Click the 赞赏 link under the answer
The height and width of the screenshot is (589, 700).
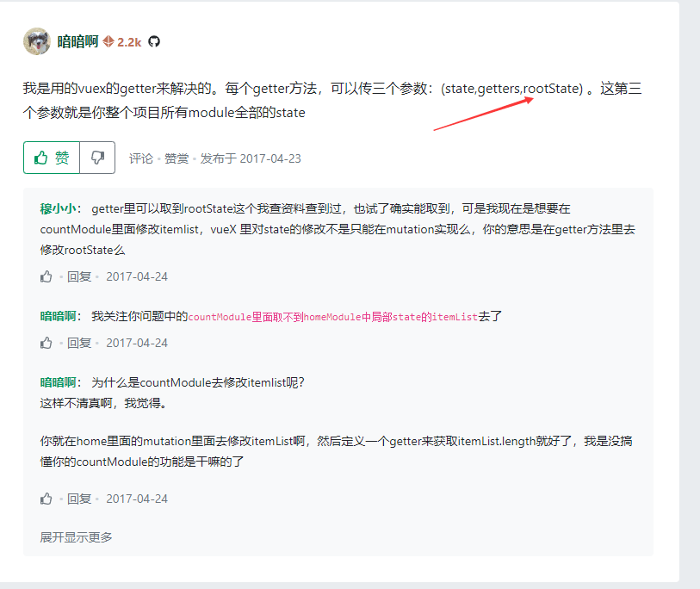tap(177, 158)
